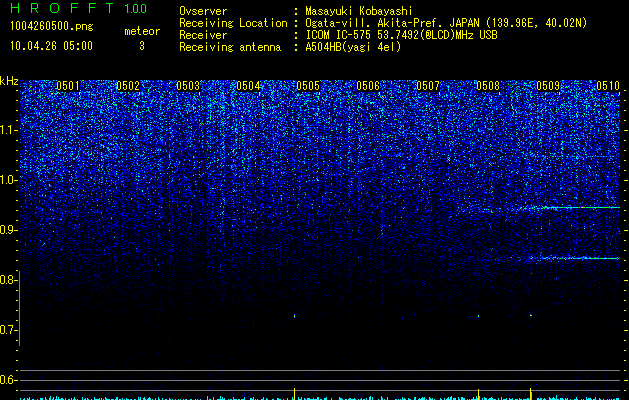Select the Ogata-vill. Akita-Pref. JAPAN location text
The image size is (629, 400).
[x=446, y=23]
